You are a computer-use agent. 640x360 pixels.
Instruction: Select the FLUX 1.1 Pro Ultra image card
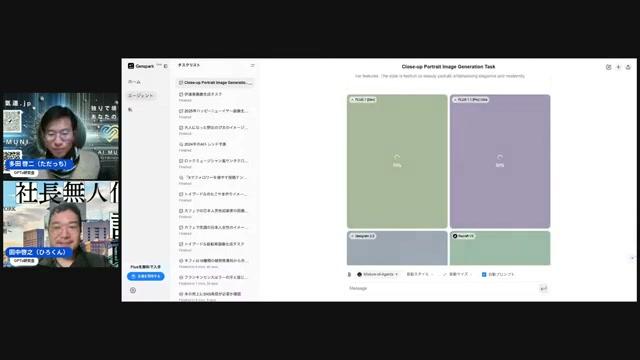click(500, 161)
